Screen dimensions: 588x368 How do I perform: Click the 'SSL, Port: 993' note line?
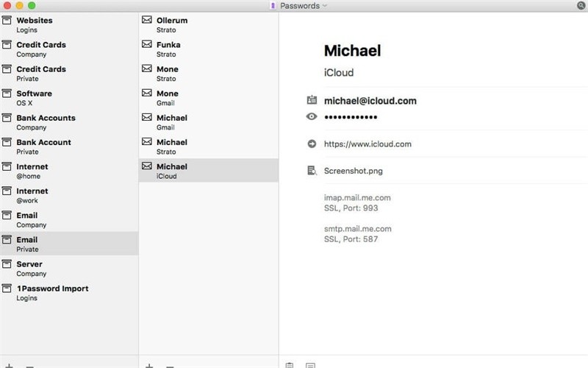351,208
